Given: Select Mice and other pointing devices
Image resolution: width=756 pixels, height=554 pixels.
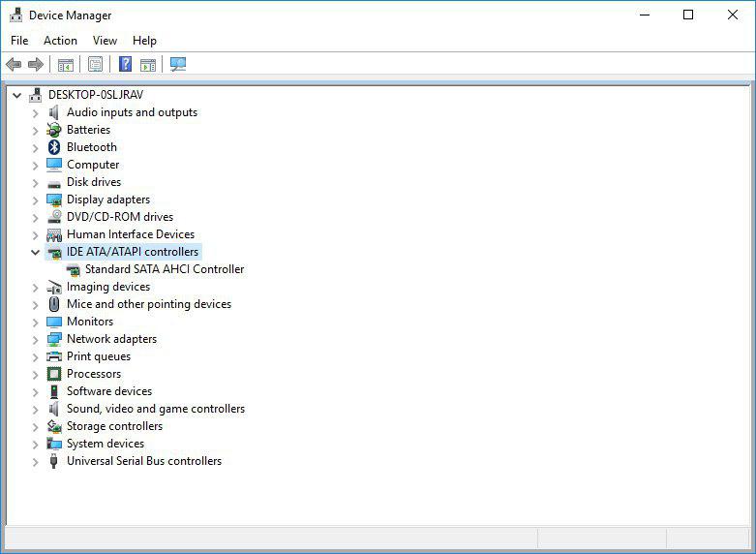Looking at the screenshot, I should 148,304.
